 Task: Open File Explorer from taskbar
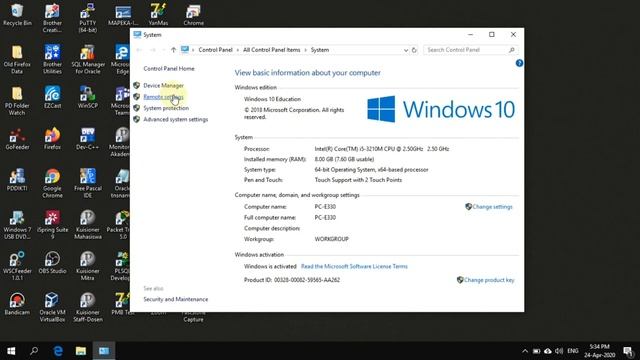coord(81,351)
